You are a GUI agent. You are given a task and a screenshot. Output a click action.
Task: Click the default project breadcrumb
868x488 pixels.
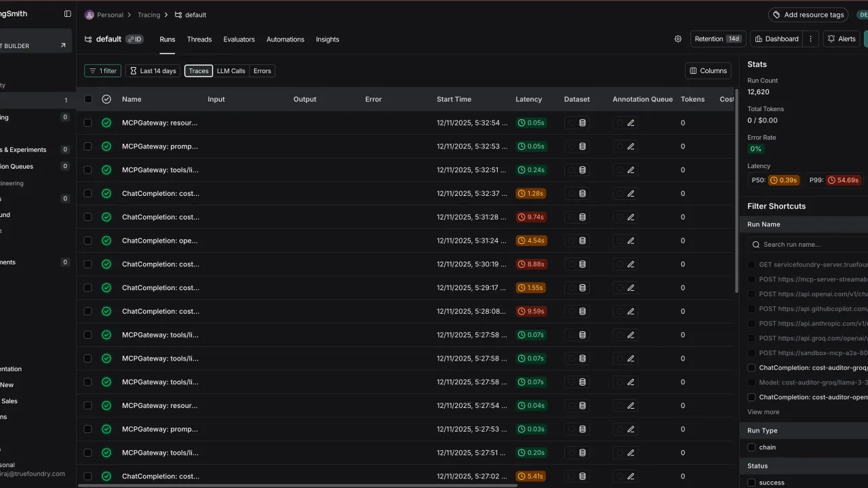(x=191, y=14)
